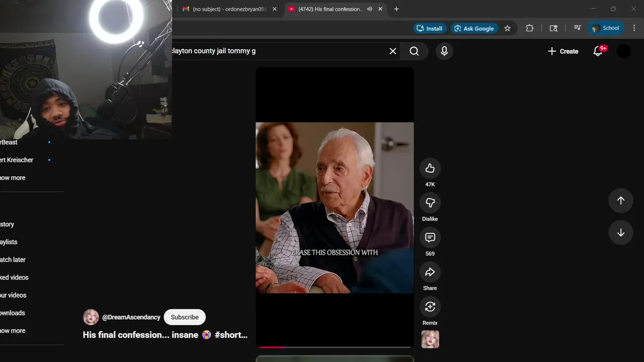Share the current Short

pyautogui.click(x=430, y=272)
